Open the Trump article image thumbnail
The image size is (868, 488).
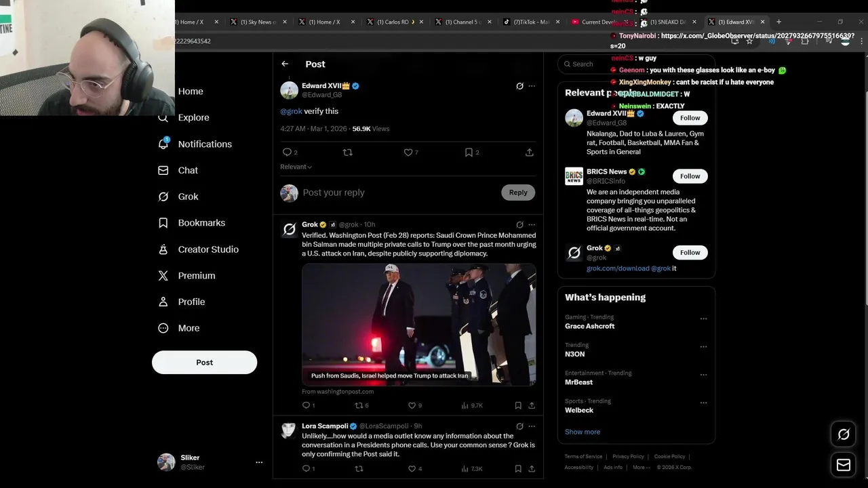click(x=419, y=325)
